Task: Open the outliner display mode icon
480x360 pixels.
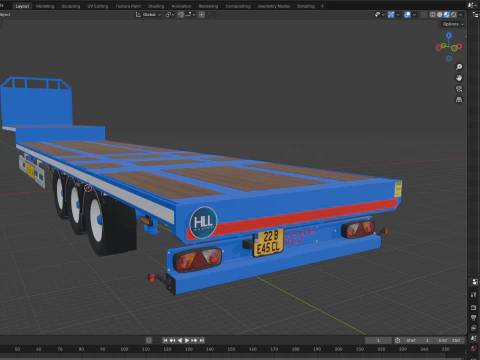Action: pos(476,15)
